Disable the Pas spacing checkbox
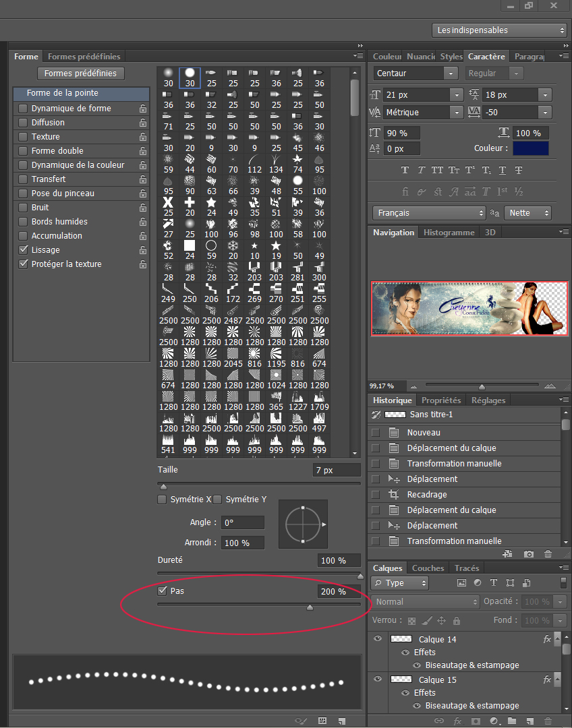The height and width of the screenshot is (728, 572). tap(162, 591)
